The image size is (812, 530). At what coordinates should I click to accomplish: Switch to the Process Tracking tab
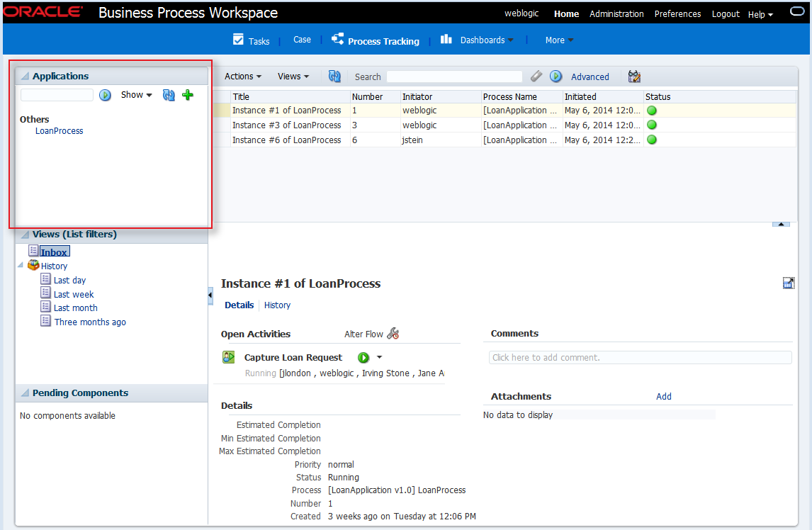click(x=383, y=41)
